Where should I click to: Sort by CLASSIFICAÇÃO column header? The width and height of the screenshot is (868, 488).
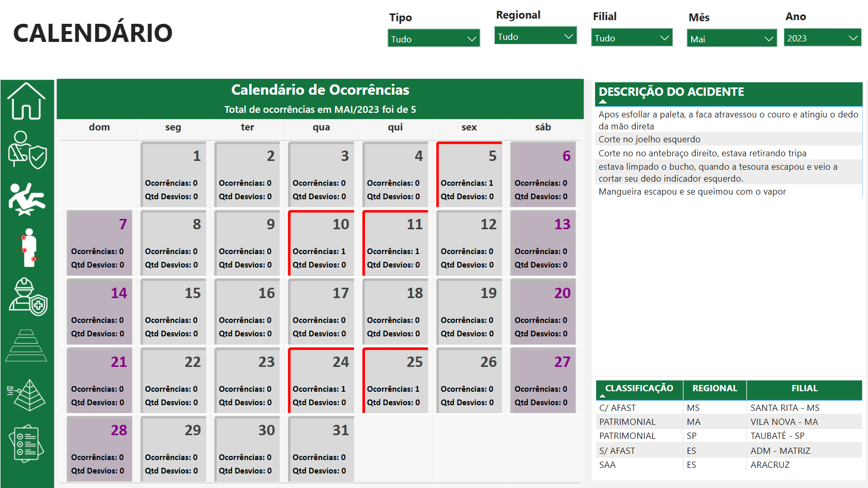(x=639, y=388)
